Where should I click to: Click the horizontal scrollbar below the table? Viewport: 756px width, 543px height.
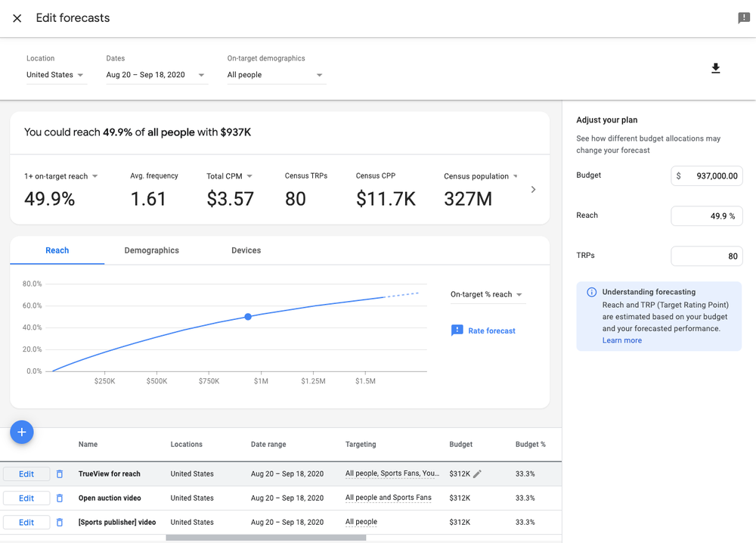[266, 537]
